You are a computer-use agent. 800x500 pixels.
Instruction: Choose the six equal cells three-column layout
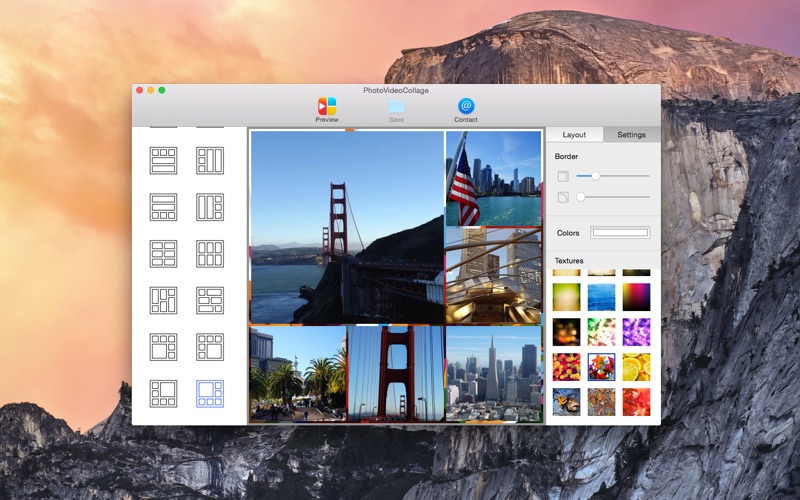coord(210,254)
